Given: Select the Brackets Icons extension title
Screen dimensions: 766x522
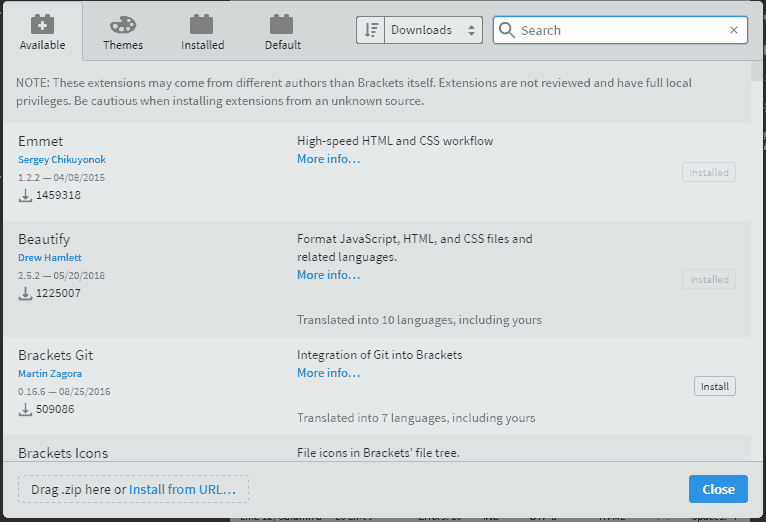Looking at the screenshot, I should pos(63,453).
